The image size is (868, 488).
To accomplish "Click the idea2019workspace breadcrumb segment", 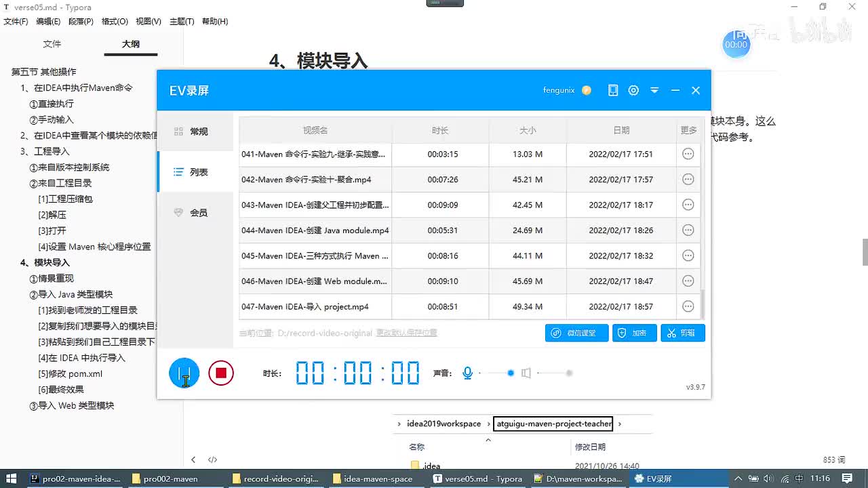I will click(x=443, y=424).
